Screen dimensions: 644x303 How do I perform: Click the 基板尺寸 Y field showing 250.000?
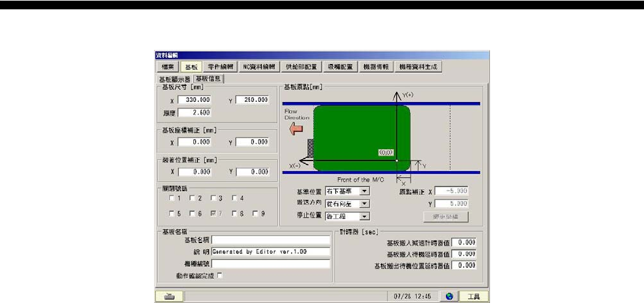click(x=253, y=100)
